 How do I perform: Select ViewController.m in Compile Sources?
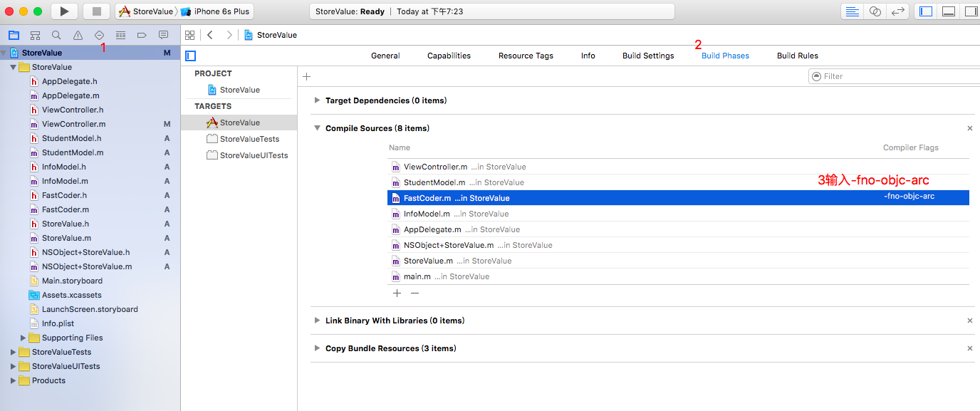coord(678,167)
